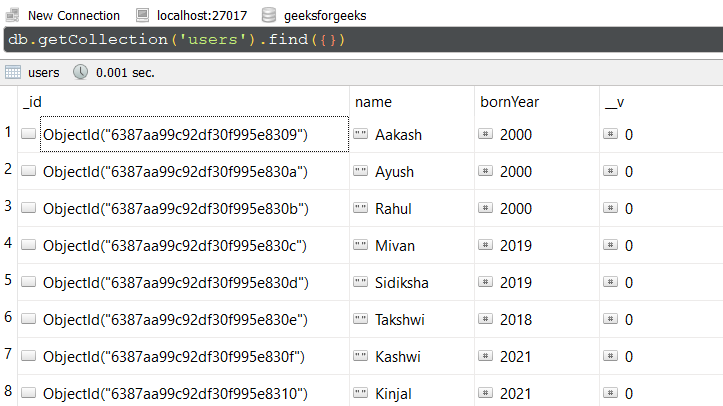Click into the db.getCollection query field
This screenshot has width=723, height=406.
click(x=363, y=40)
